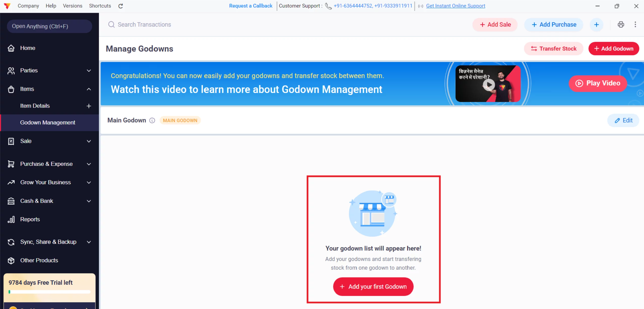Click the Search Transactions field
644x309 pixels.
[144, 24]
